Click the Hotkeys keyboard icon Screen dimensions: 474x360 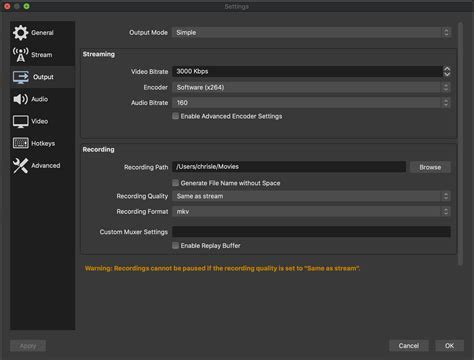tap(21, 143)
